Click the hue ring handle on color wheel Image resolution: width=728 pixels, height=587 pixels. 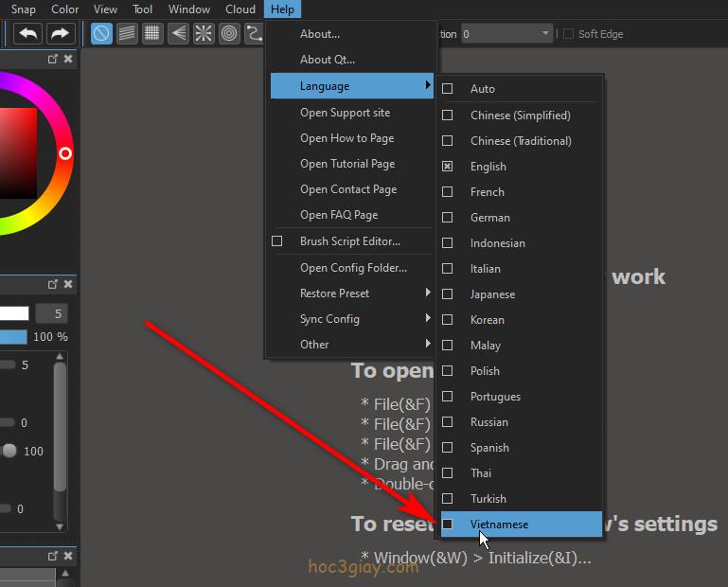click(x=65, y=153)
